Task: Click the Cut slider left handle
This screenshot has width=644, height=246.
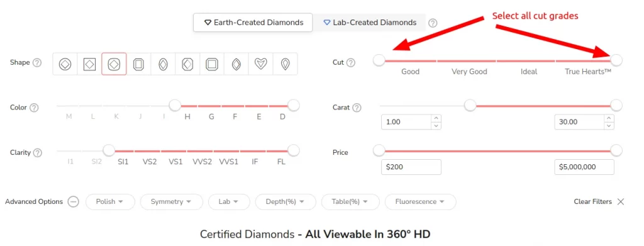Action: point(379,60)
